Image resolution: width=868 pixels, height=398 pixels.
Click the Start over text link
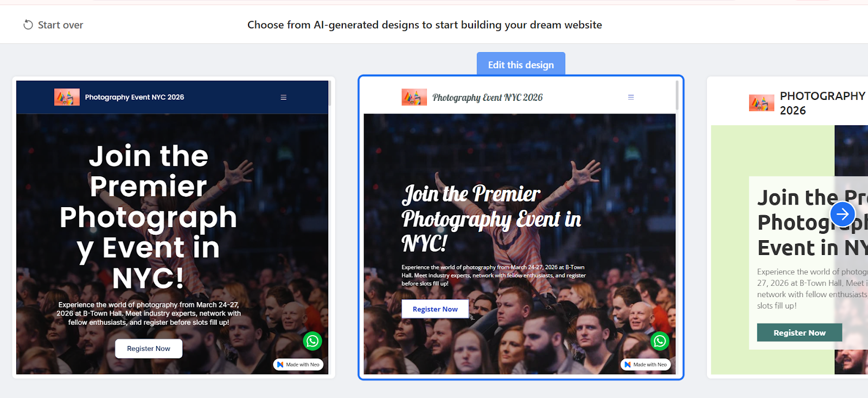60,25
